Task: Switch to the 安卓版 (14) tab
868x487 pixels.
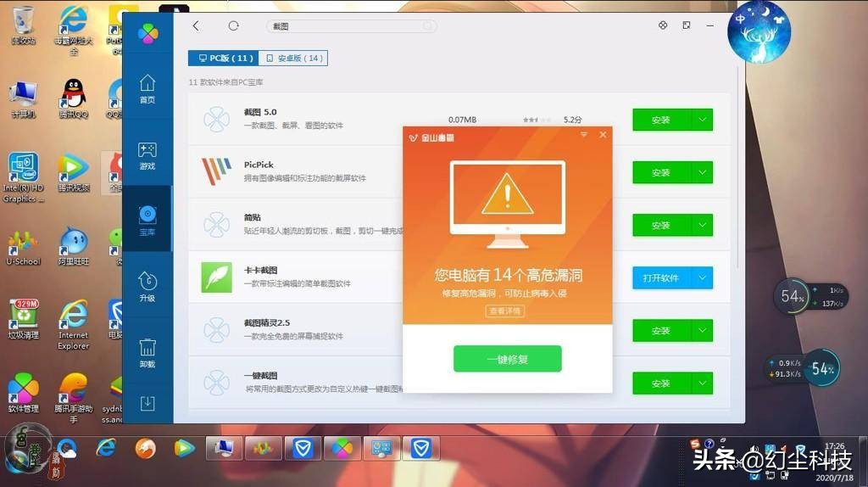Action: [x=293, y=58]
